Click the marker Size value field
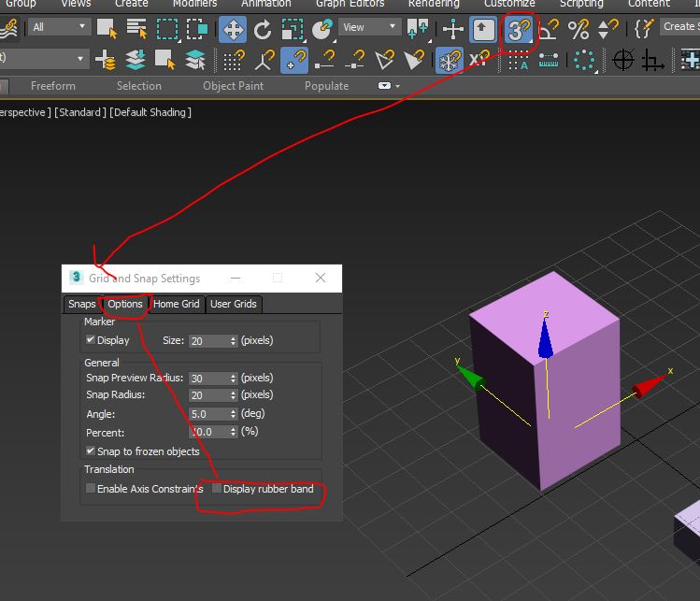The image size is (700, 601). (x=208, y=341)
